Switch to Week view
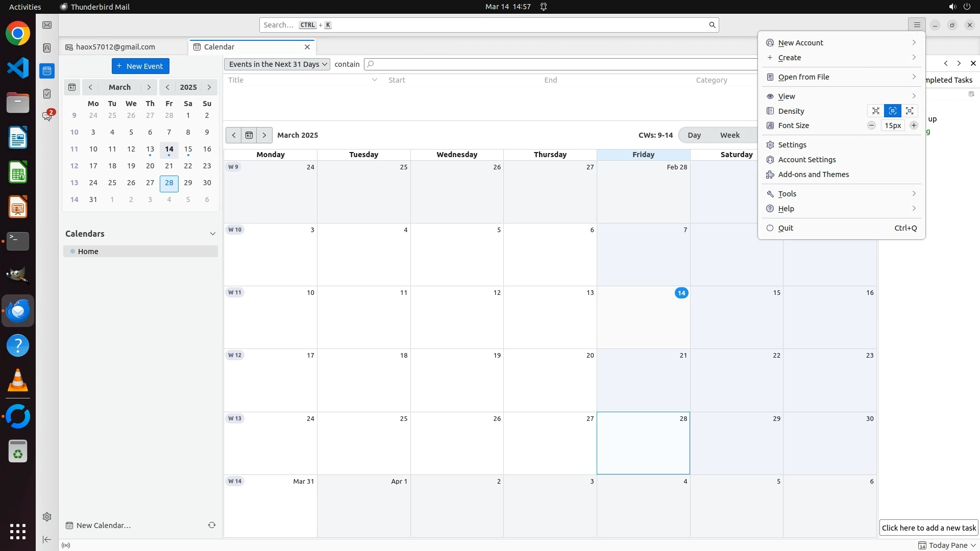 (x=729, y=135)
